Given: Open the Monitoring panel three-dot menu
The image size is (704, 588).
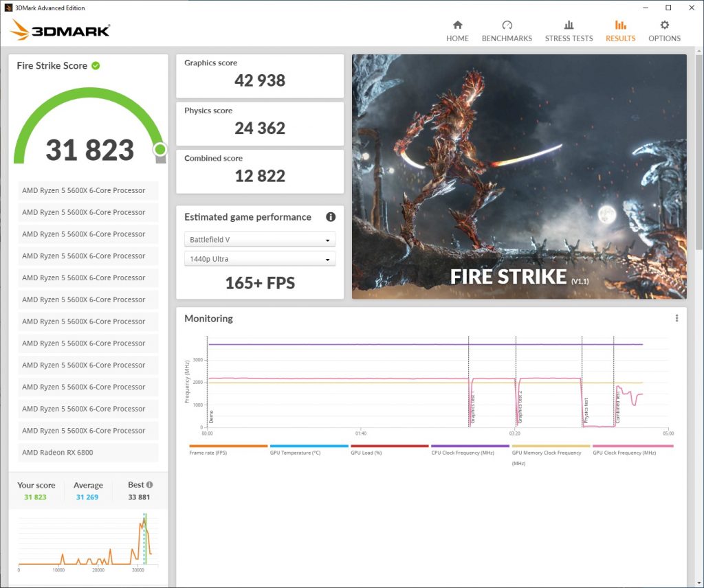Looking at the screenshot, I should coord(676,318).
